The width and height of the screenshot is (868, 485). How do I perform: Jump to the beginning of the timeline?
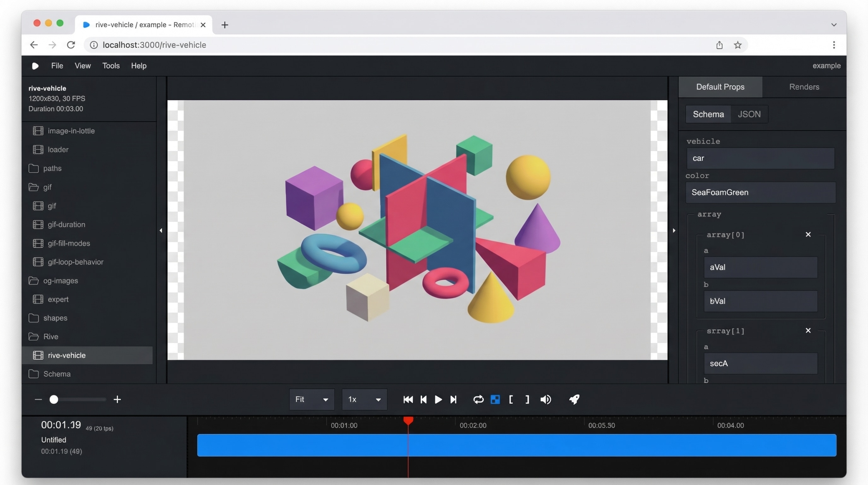[x=408, y=400]
